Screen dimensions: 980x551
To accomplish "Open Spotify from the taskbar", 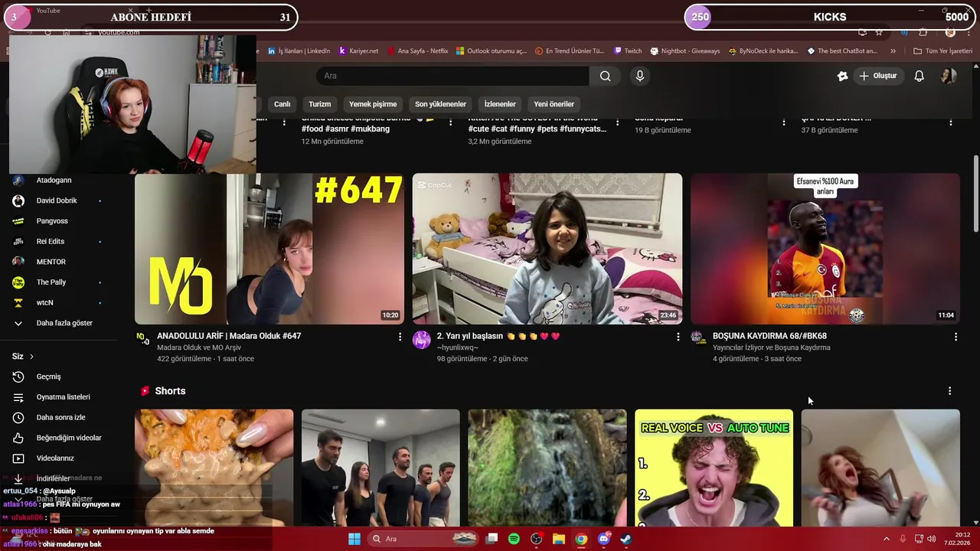I will point(514,539).
